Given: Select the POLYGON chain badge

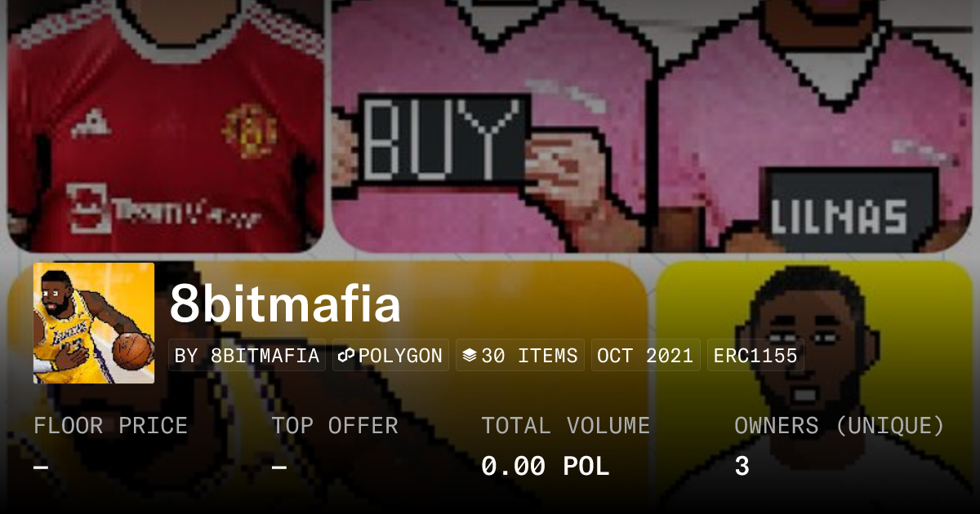Looking at the screenshot, I should [390, 356].
